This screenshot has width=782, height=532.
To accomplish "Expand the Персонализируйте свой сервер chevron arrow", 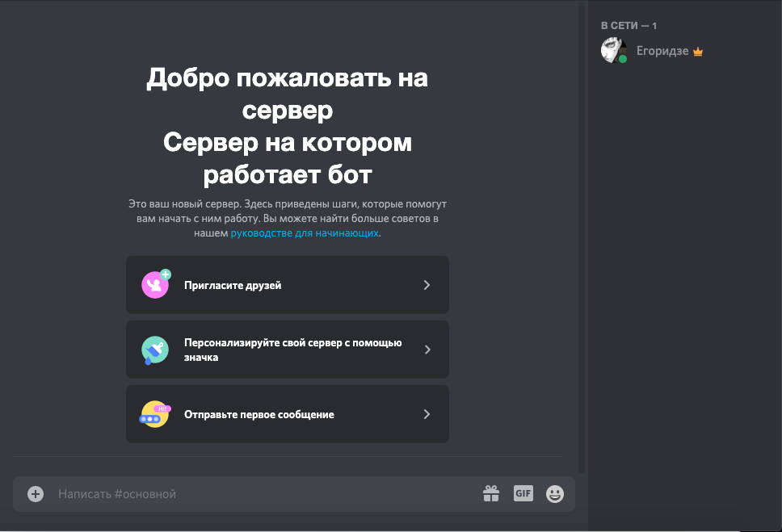I will point(427,350).
